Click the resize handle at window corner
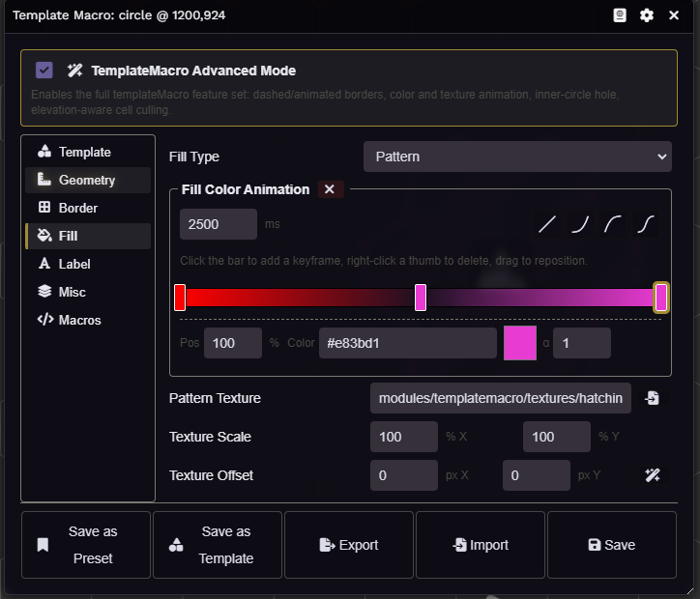 [690, 591]
